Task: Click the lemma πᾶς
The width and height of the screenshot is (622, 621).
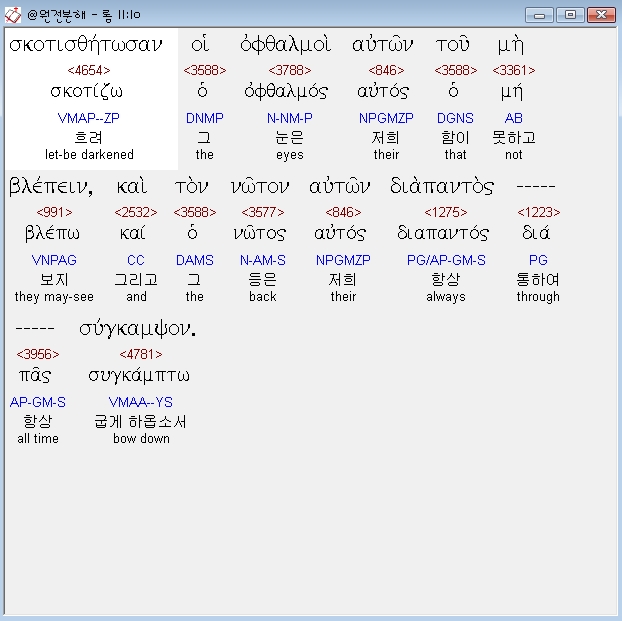Action: [x=35, y=375]
